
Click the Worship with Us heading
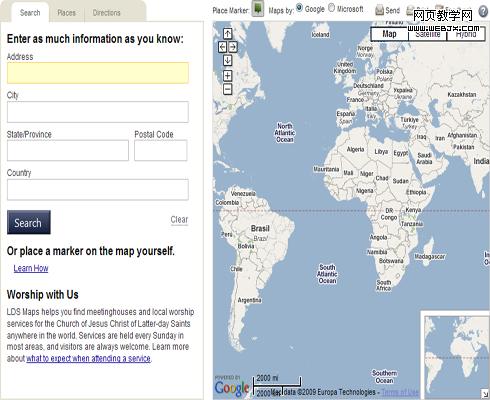[x=43, y=295]
